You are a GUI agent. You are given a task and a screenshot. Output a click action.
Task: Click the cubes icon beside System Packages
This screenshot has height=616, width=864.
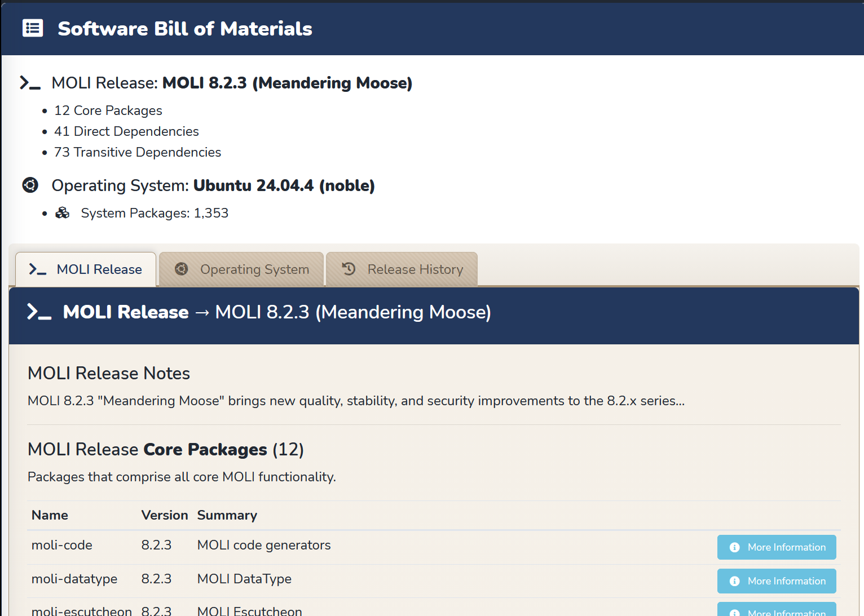[63, 213]
